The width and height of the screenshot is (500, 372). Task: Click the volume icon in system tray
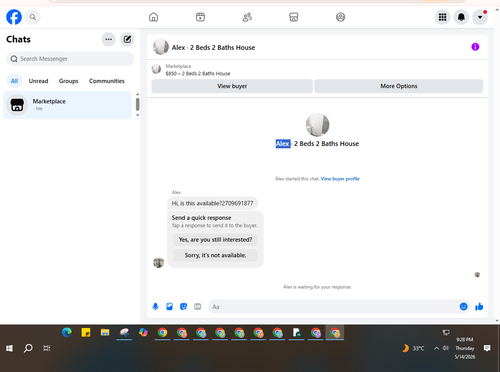coord(446,348)
